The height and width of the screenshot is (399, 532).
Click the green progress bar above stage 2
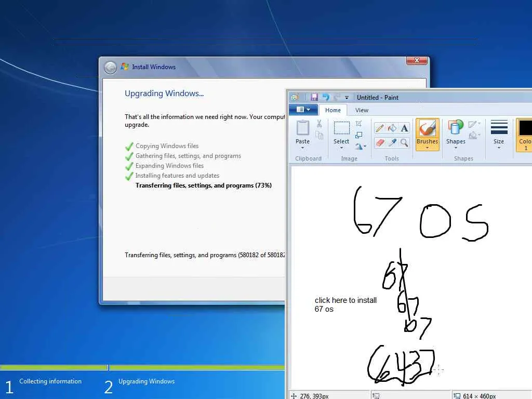(x=197, y=367)
